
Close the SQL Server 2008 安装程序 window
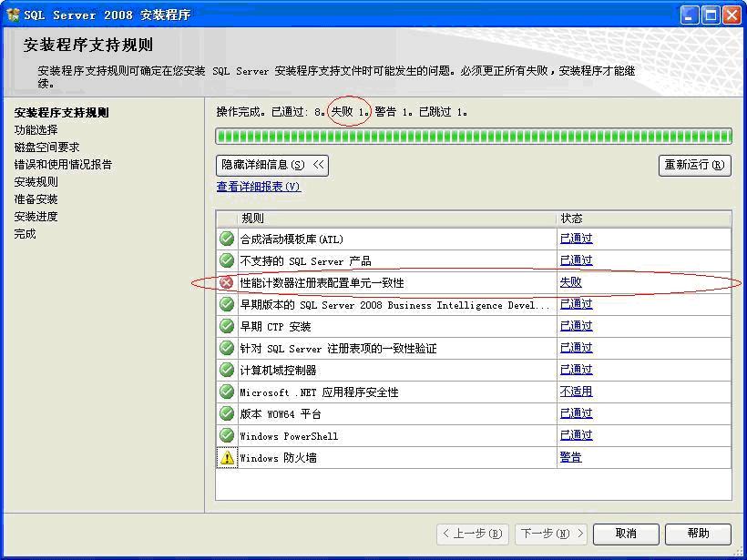click(x=732, y=15)
